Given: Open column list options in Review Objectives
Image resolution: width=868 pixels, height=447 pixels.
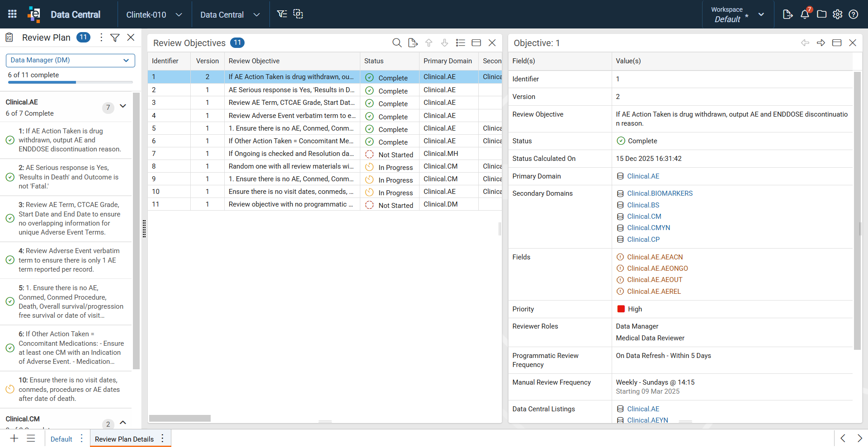Looking at the screenshot, I should tap(460, 43).
